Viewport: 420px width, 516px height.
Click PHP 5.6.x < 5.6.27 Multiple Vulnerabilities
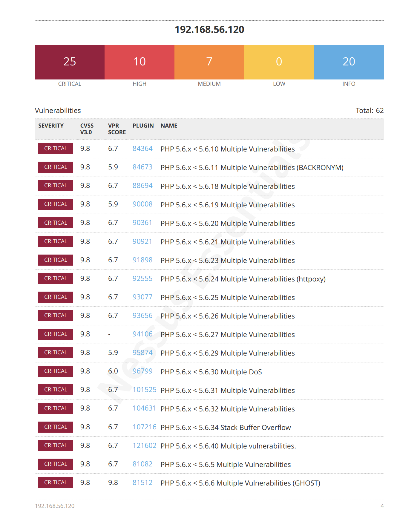(x=228, y=335)
